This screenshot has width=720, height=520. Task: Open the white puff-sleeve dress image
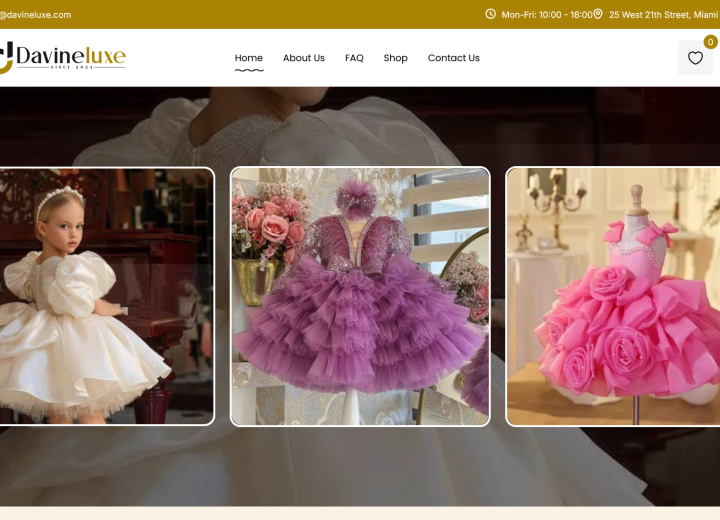[x=105, y=296]
